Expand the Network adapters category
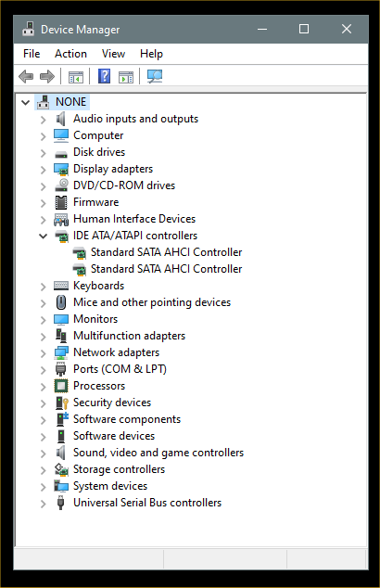Image resolution: width=380 pixels, height=588 pixels. click(43, 353)
